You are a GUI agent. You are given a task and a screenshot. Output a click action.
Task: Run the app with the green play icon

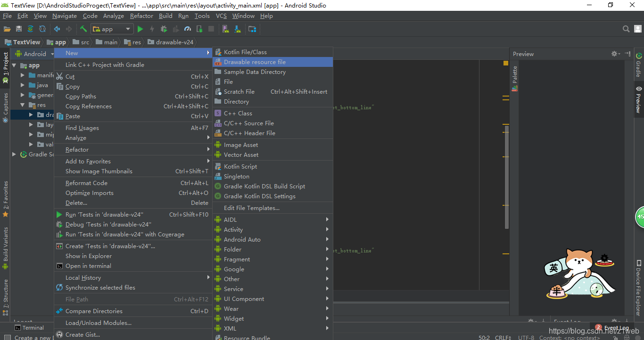click(x=140, y=29)
